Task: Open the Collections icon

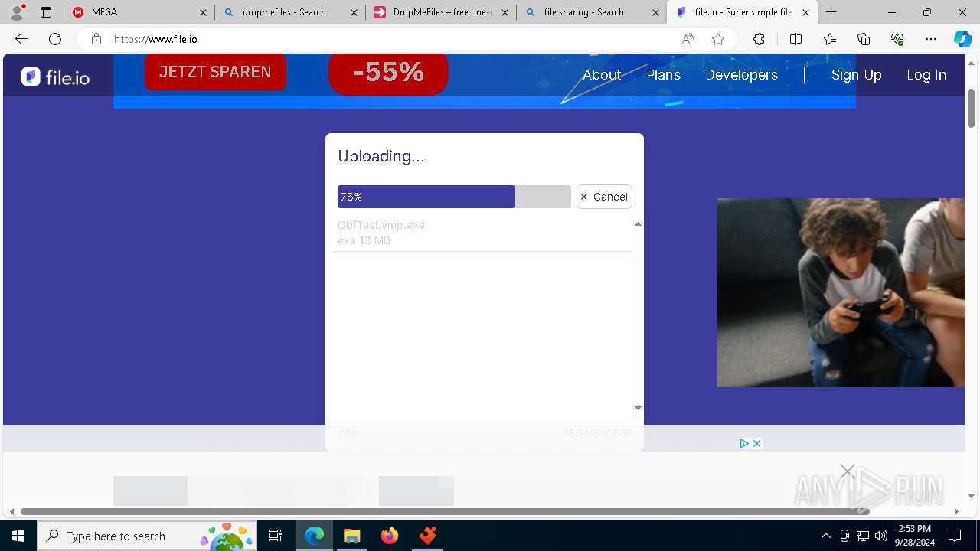Action: (x=864, y=39)
